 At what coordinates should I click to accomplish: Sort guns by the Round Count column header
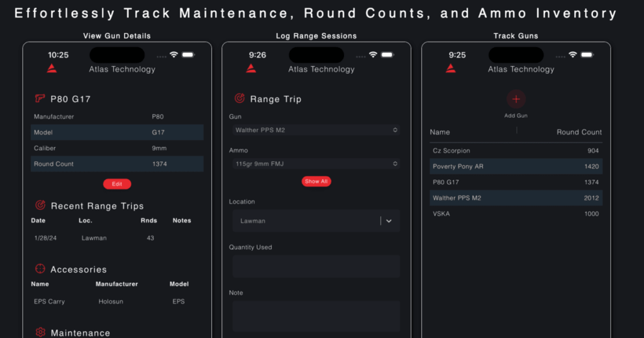click(579, 132)
